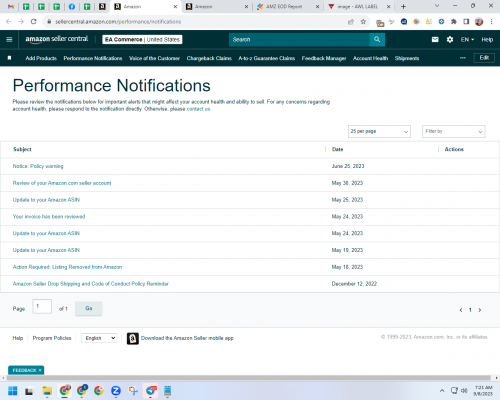This screenshot has width=500, height=400.
Task: Click the Go page button
Action: pos(89,308)
